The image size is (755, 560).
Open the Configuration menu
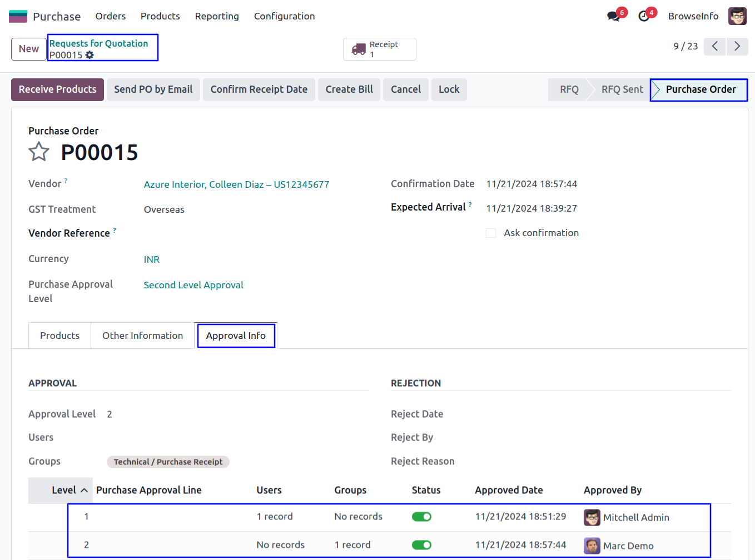284,16
